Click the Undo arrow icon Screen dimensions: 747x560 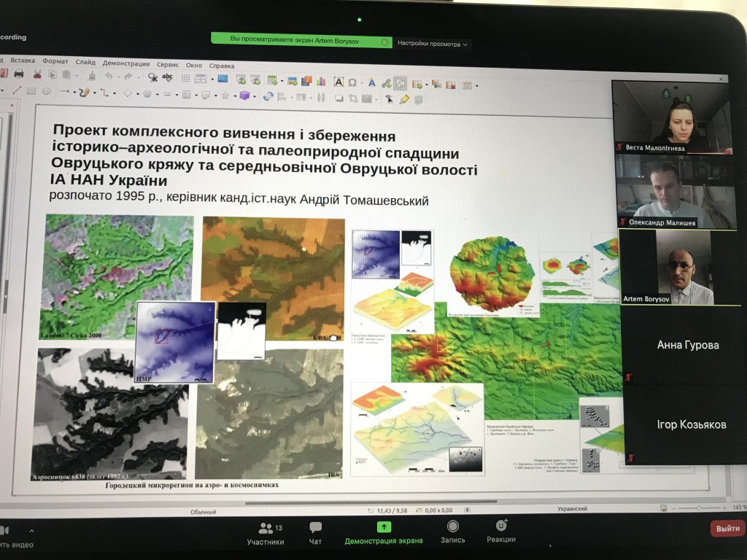click(109, 76)
